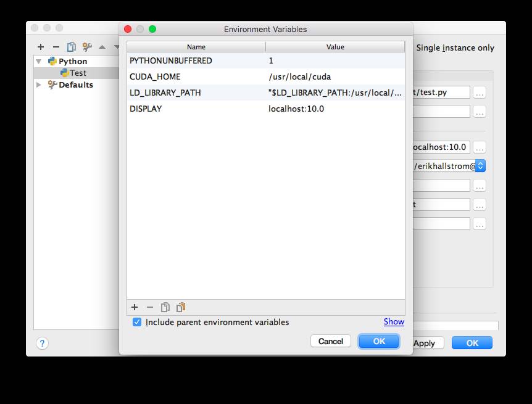The width and height of the screenshot is (532, 404).
Task: Click green zoom button of Environment Variables dialog
Action: coord(152,29)
